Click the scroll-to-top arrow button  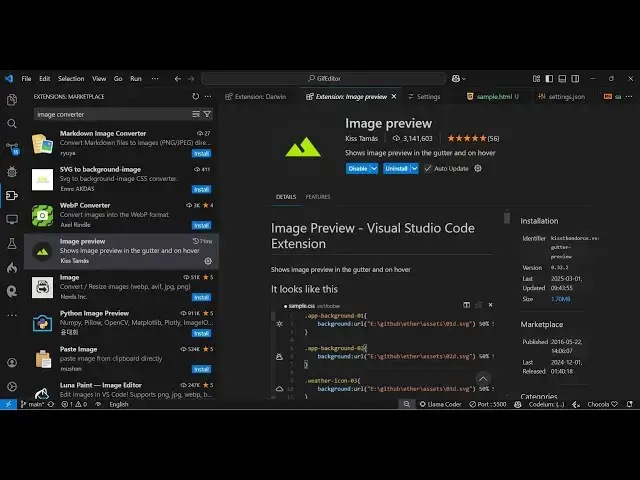pos(483,379)
